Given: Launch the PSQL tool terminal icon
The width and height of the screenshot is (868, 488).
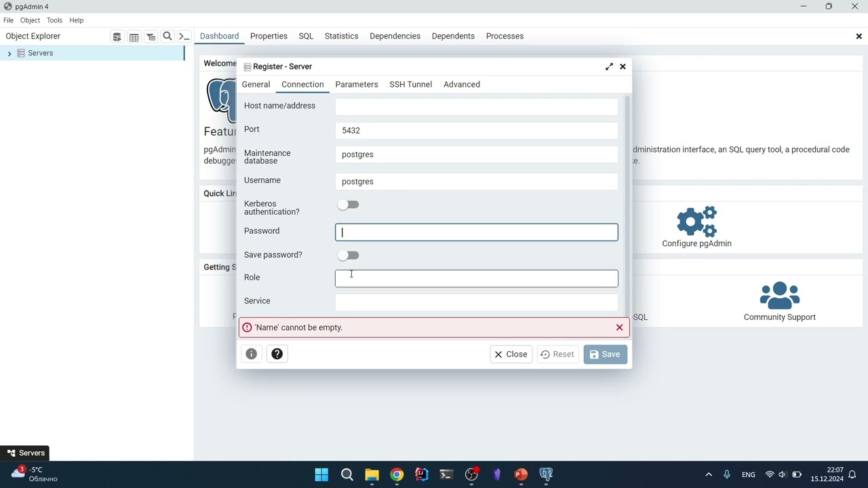Looking at the screenshot, I should pyautogui.click(x=184, y=37).
